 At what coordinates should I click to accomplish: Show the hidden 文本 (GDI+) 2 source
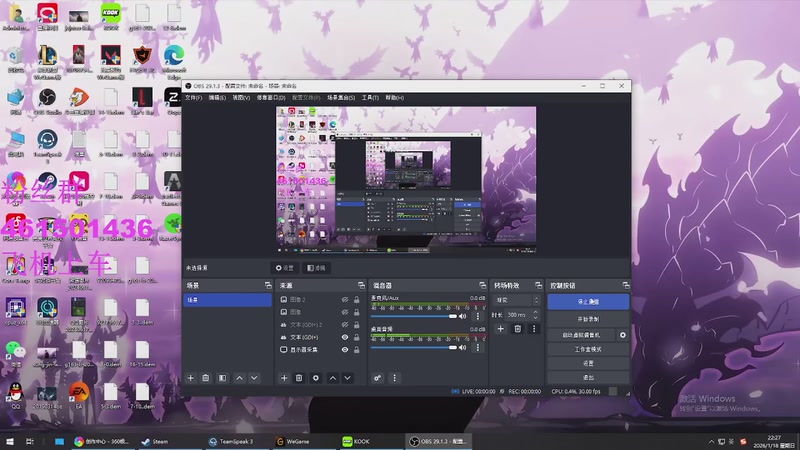tap(345, 324)
